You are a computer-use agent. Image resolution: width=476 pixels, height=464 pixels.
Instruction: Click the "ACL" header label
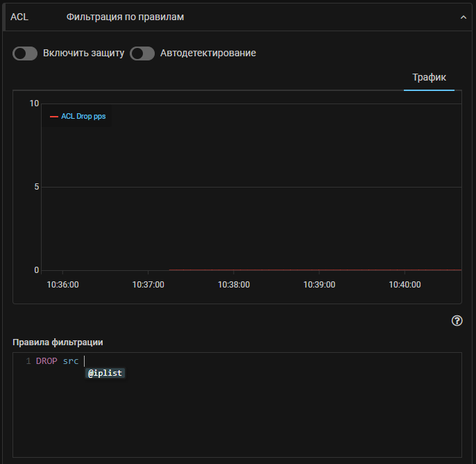19,17
